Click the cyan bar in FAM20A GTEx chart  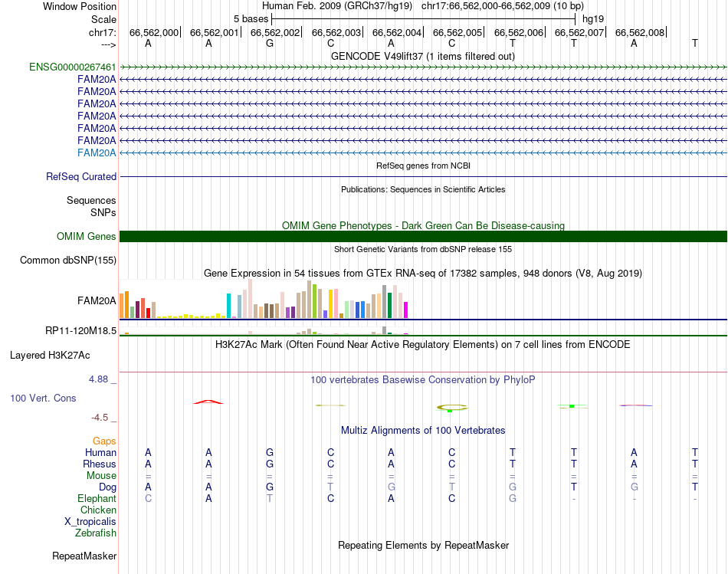(228, 306)
